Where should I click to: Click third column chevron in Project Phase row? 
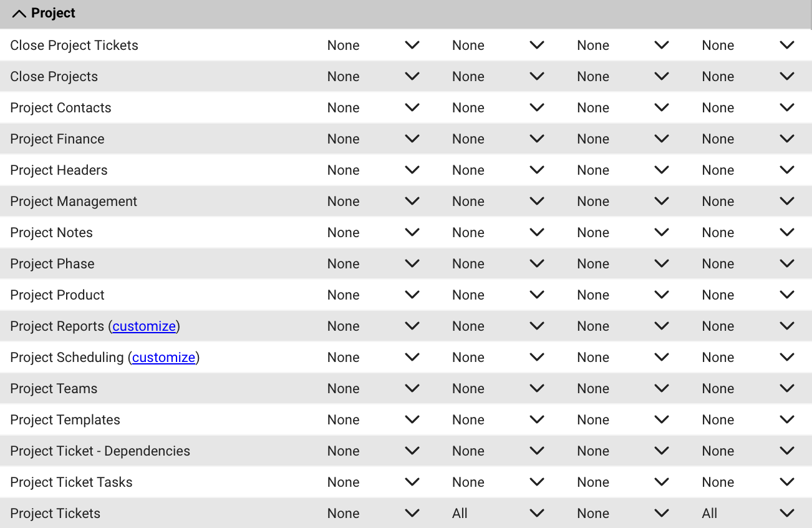(x=662, y=264)
